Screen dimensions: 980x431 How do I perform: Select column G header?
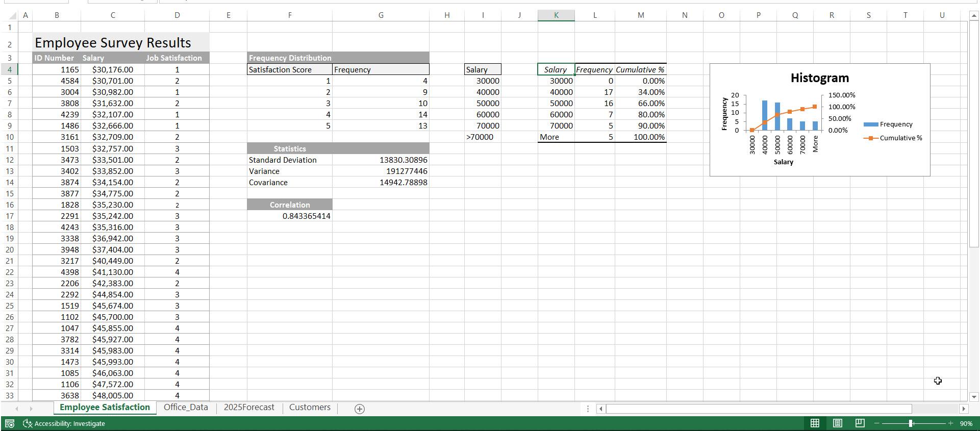coord(381,15)
